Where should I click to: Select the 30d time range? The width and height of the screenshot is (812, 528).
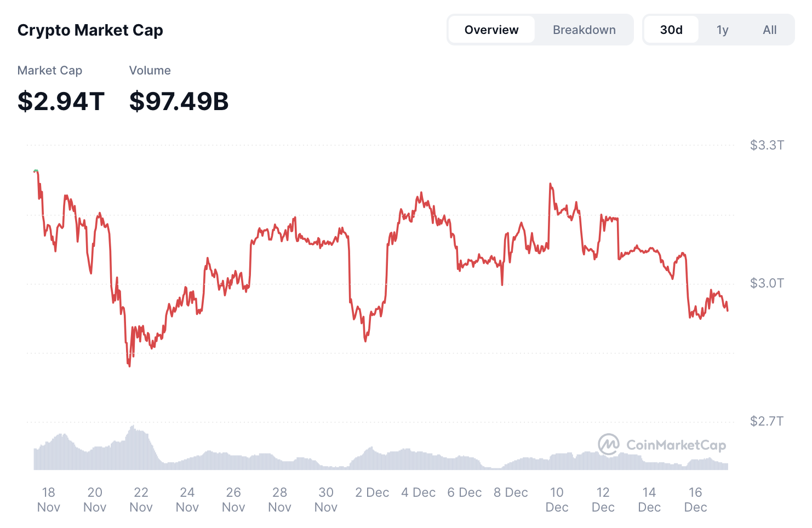click(x=671, y=30)
